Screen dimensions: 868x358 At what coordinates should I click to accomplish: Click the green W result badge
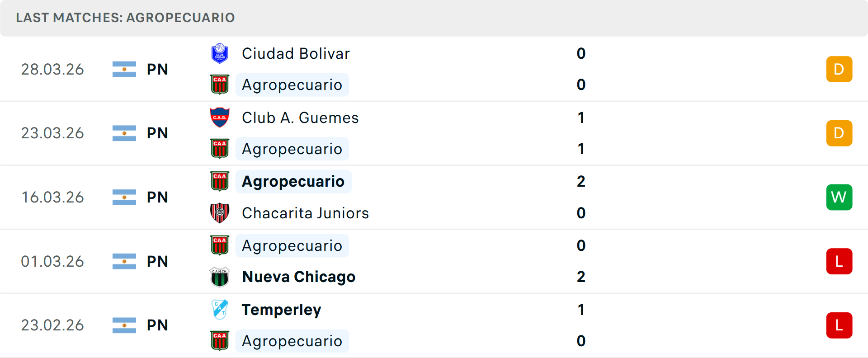(x=839, y=197)
